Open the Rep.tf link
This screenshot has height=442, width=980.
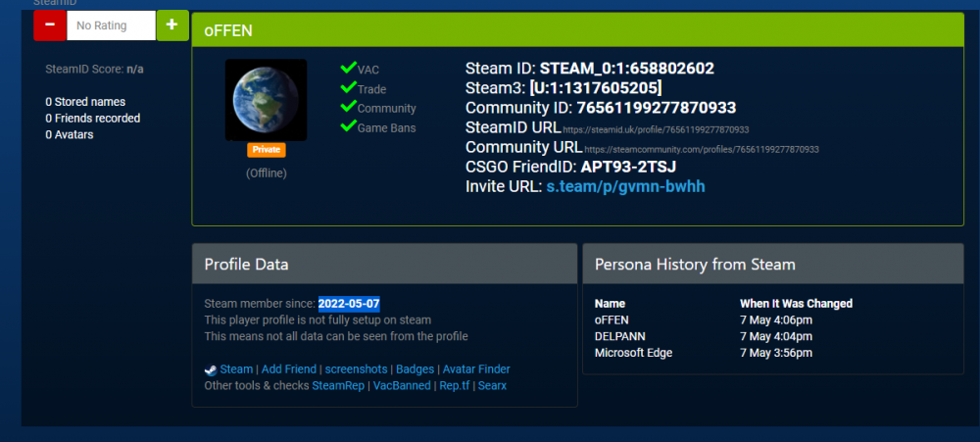tap(455, 386)
